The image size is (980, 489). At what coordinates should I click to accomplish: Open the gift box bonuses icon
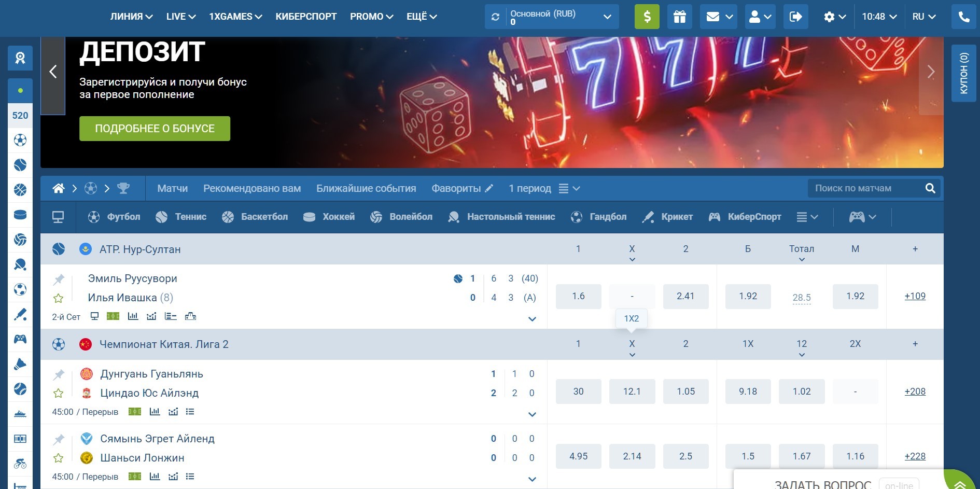679,17
